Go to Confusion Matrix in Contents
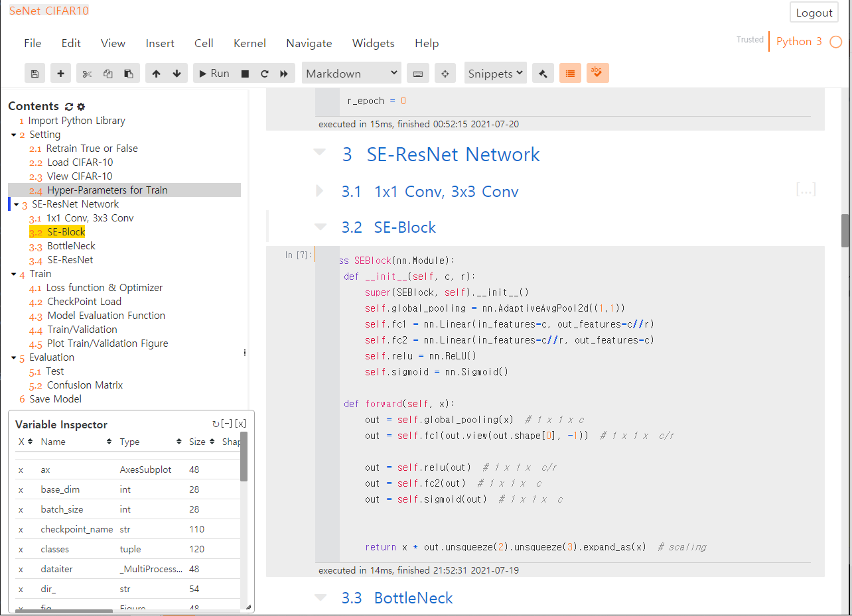The height and width of the screenshot is (616, 852). [85, 385]
